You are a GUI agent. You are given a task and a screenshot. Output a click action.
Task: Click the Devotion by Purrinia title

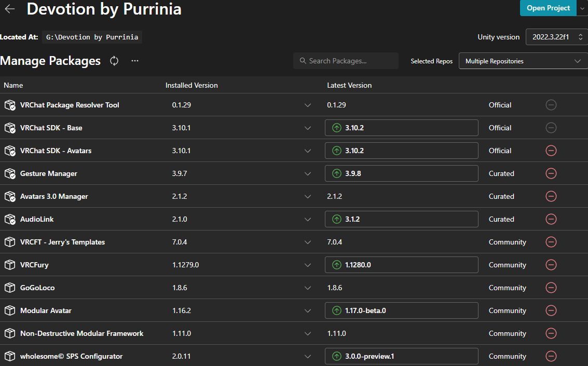pos(104,9)
